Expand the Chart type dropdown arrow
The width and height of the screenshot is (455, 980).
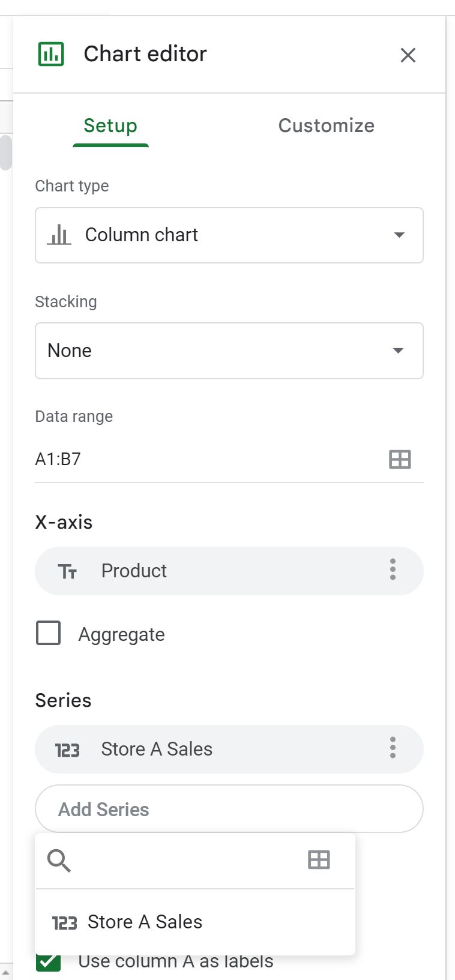399,235
